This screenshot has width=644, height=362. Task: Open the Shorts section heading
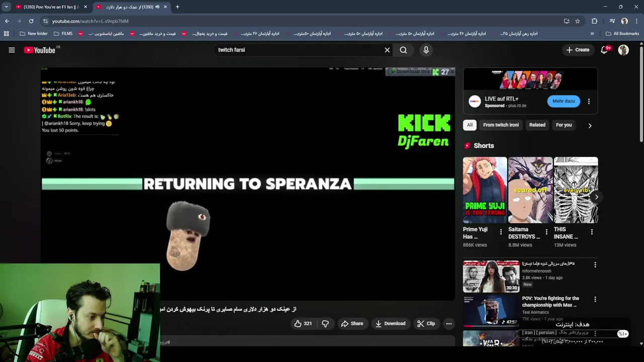click(484, 146)
